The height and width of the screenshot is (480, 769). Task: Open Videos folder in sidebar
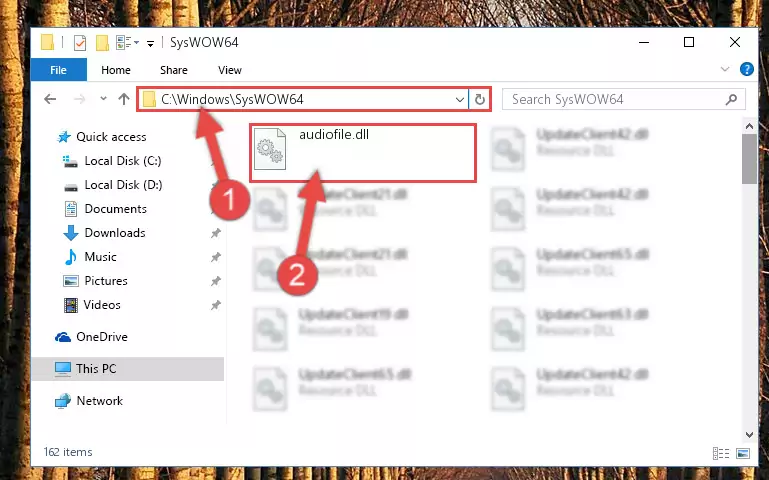pos(102,305)
